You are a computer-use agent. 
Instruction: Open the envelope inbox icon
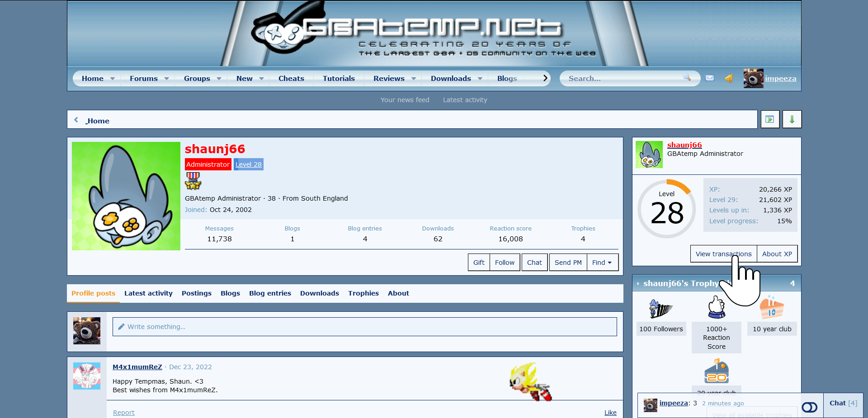point(710,78)
